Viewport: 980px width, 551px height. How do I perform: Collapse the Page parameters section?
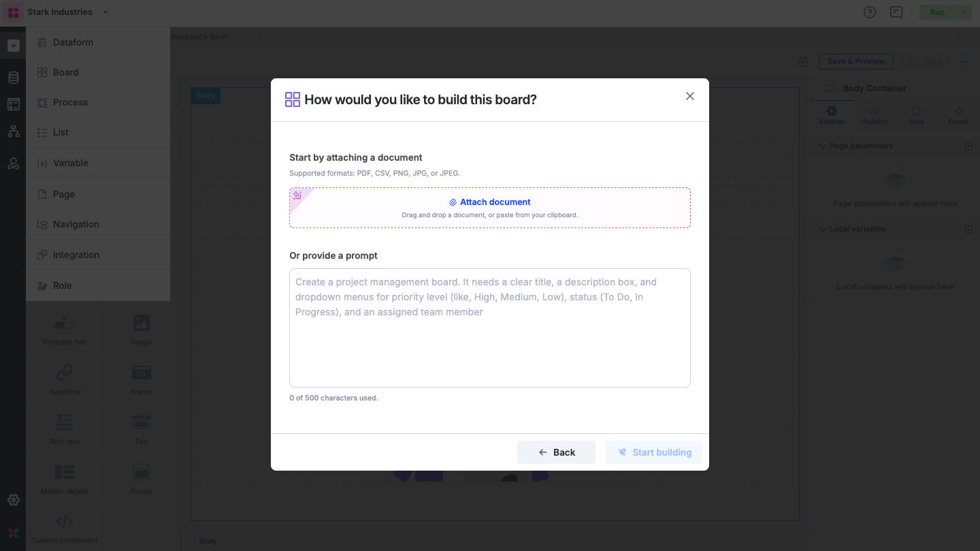click(822, 146)
